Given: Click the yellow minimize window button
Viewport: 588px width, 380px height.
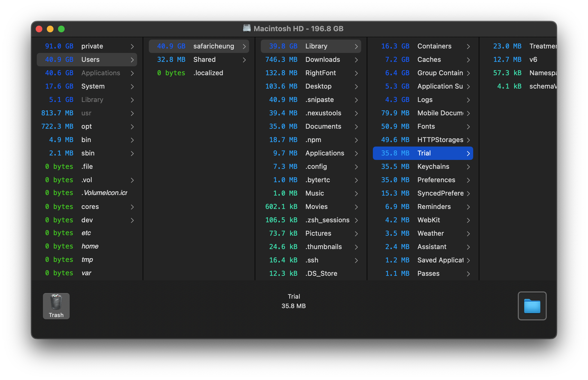Looking at the screenshot, I should pyautogui.click(x=50, y=29).
